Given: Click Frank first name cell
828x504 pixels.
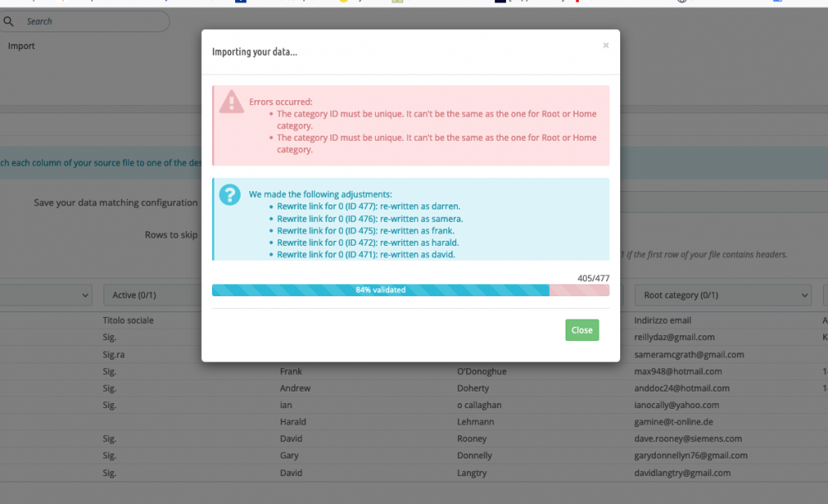Looking at the screenshot, I should tap(291, 372).
